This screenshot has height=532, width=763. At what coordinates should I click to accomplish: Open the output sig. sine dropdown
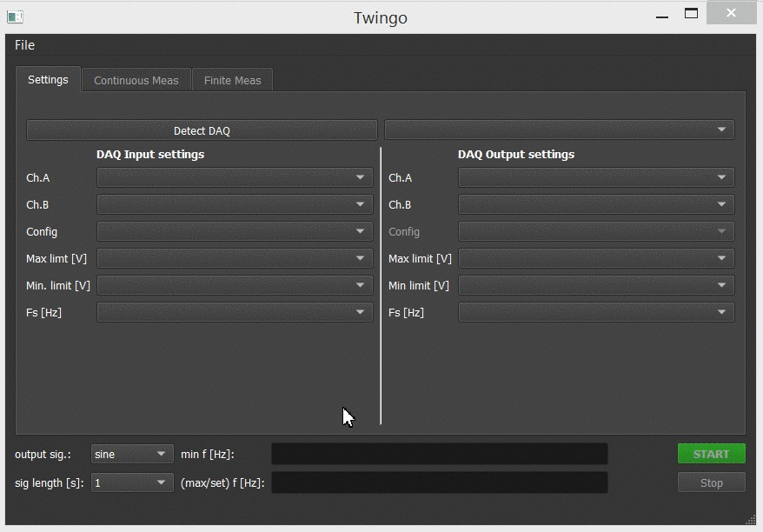[x=132, y=454]
